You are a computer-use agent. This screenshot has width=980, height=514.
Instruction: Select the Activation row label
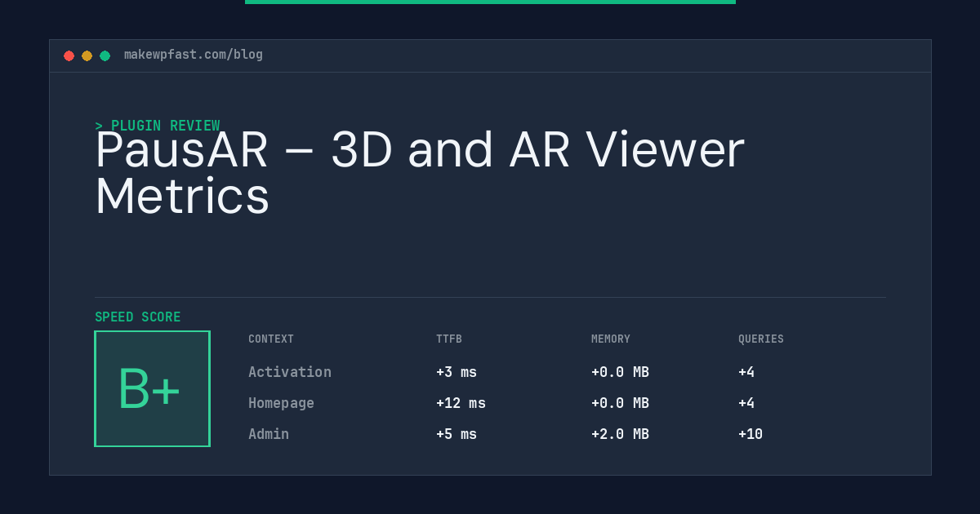coord(290,372)
